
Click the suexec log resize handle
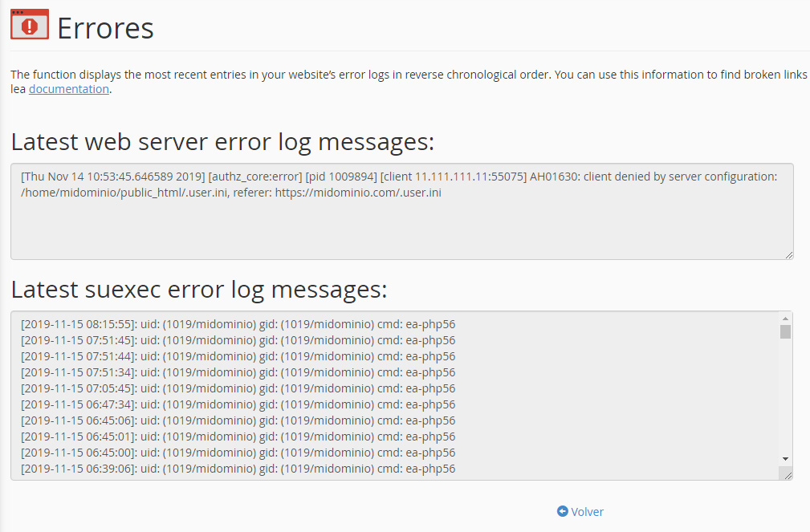pyautogui.click(x=787, y=474)
